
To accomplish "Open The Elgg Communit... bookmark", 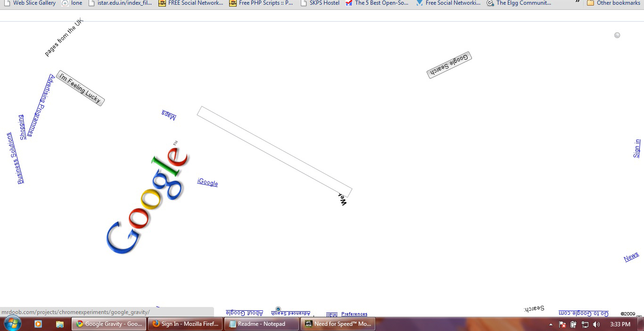I will (x=519, y=3).
